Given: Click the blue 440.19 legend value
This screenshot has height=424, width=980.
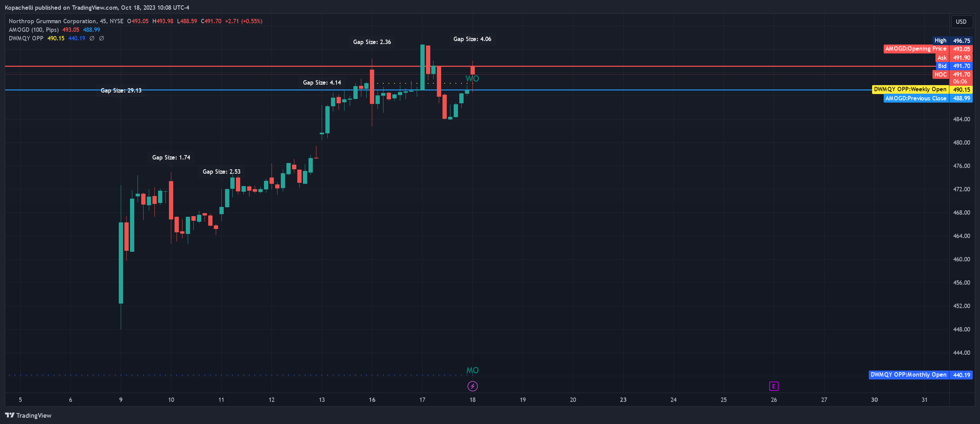Looking at the screenshot, I should point(77,38).
